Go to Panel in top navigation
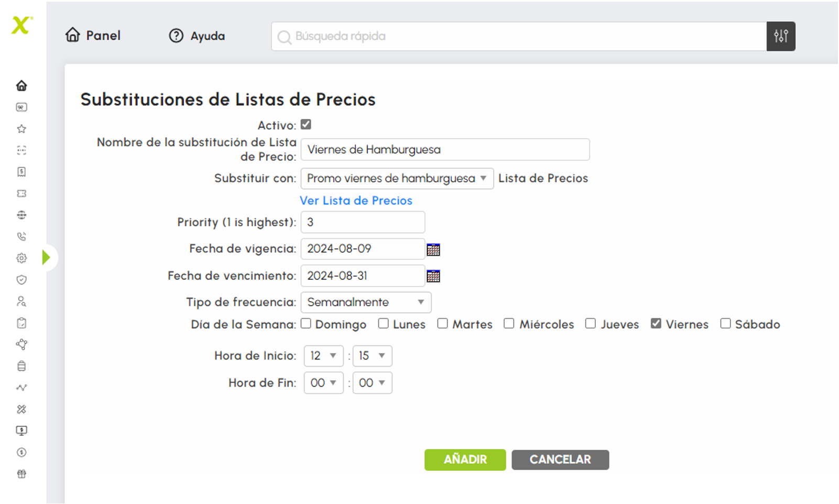 point(93,36)
